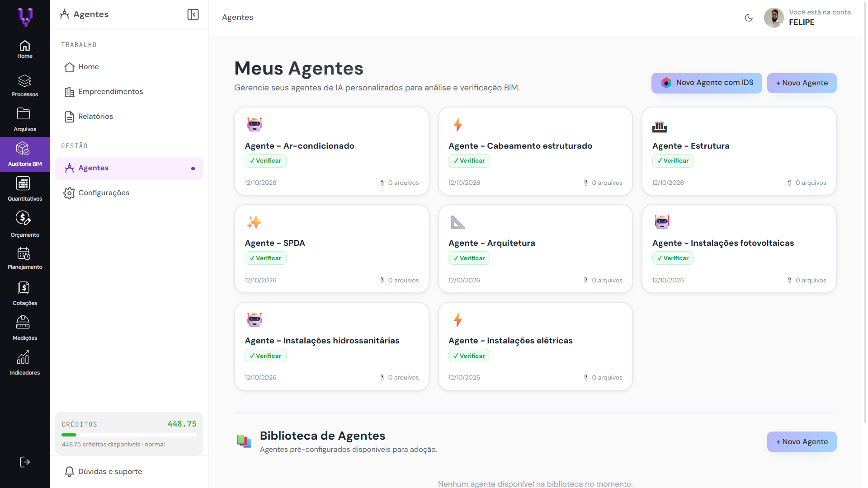The height and width of the screenshot is (488, 868).
Task: Click the Estrutura building icon
Action: coord(660,127)
